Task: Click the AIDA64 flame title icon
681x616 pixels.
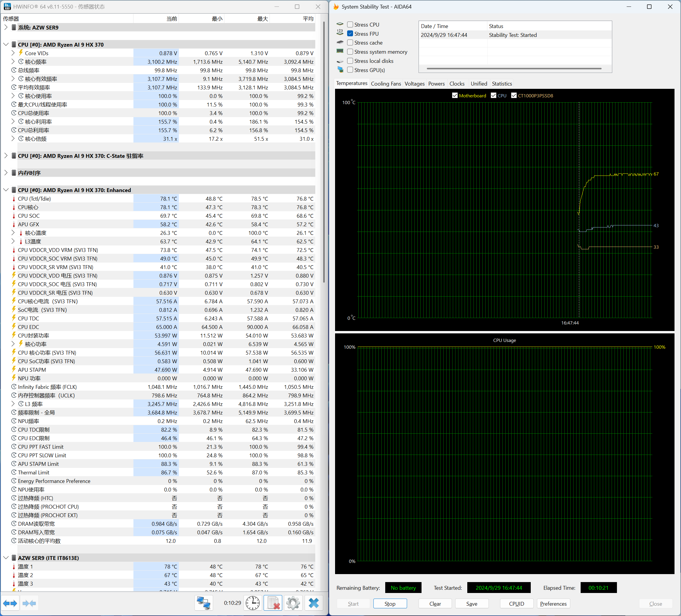Action: (336, 7)
